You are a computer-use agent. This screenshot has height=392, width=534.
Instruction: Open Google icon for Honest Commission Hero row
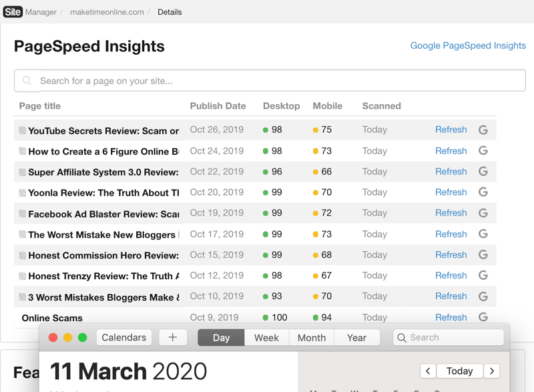tap(483, 254)
